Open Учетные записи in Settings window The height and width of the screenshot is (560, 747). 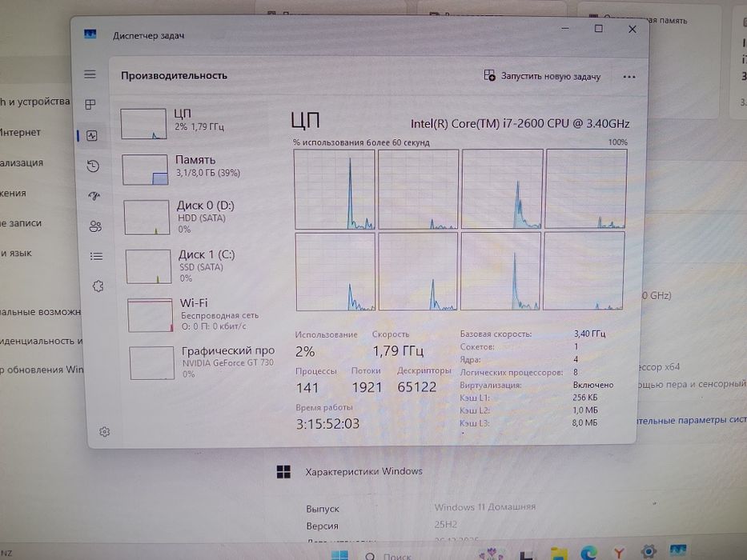21,223
